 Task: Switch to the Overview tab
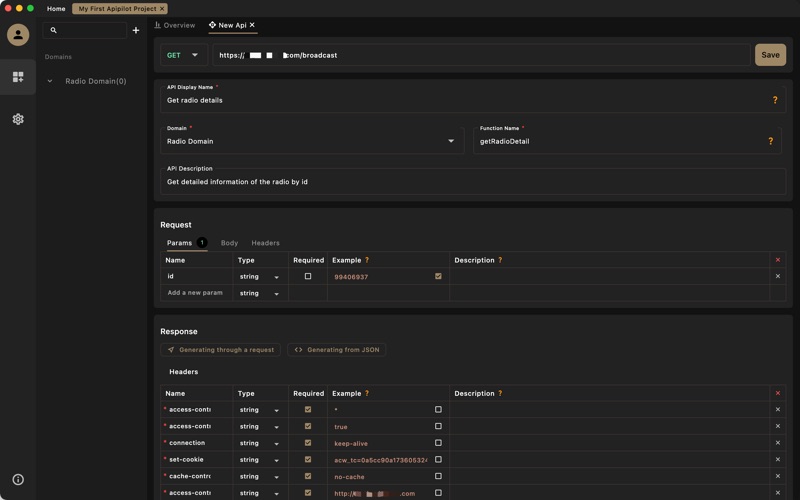click(x=175, y=25)
